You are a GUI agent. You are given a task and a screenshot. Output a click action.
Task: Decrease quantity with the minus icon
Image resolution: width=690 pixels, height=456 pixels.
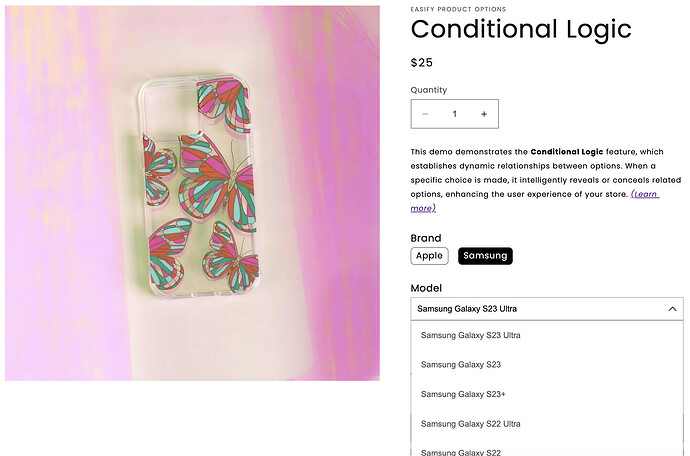[x=425, y=114]
